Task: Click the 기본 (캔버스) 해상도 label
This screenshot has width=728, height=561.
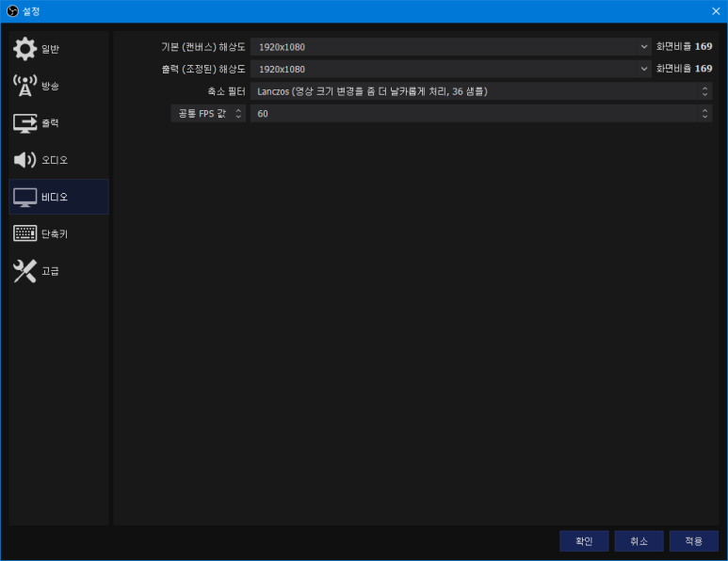Action: (203, 47)
